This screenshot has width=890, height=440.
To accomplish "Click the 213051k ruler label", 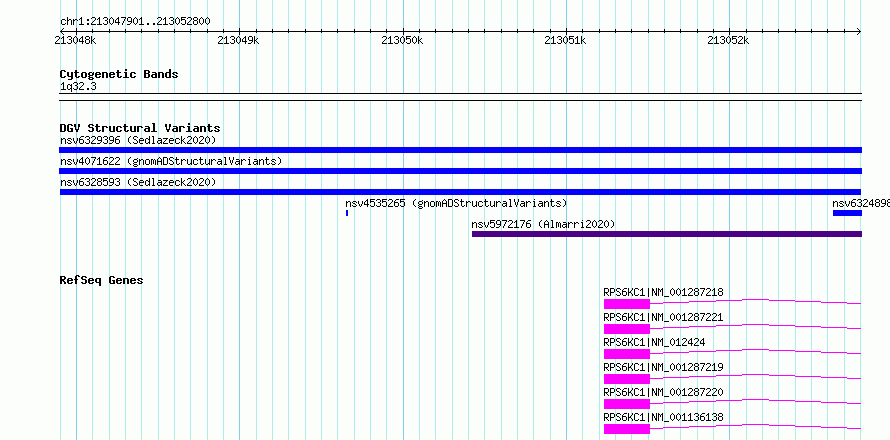I will pos(565,40).
